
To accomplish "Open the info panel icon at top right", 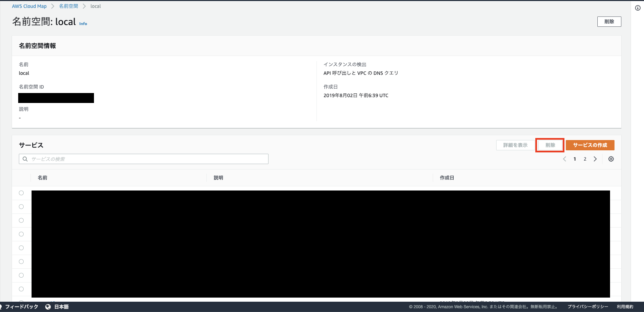I will (638, 8).
